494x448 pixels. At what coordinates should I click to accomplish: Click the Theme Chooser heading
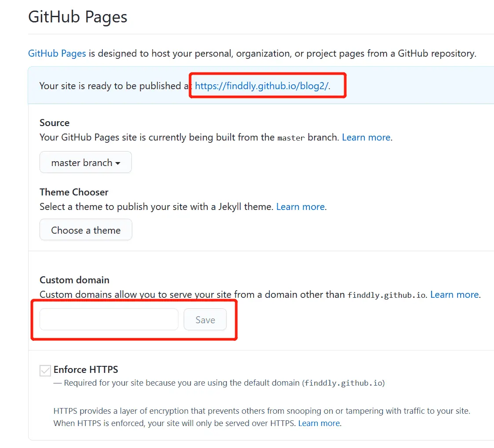tap(74, 192)
